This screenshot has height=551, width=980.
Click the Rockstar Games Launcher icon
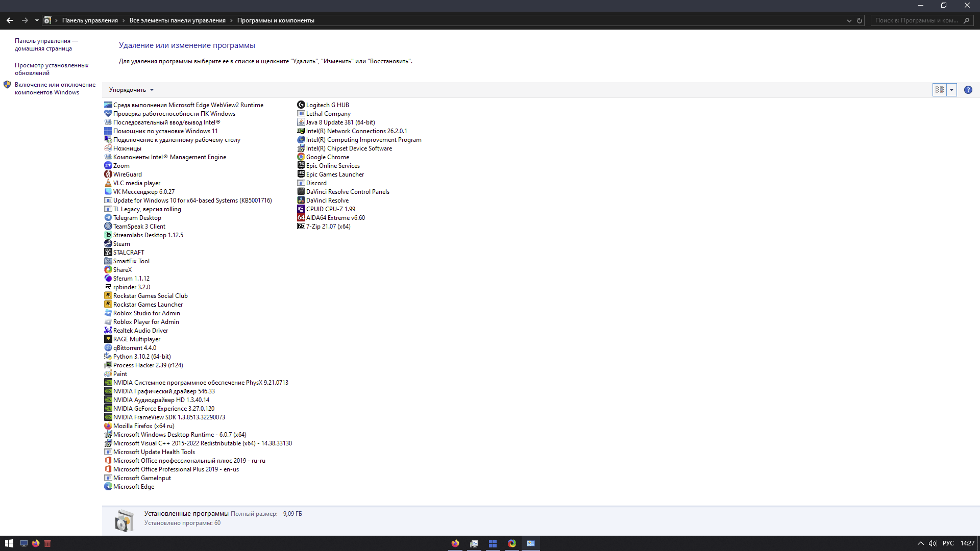tap(108, 305)
